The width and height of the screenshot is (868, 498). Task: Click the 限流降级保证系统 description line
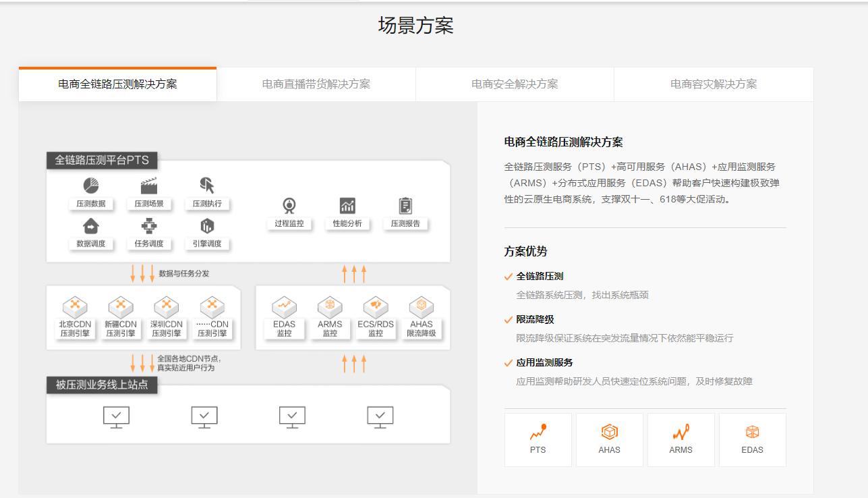point(625,338)
